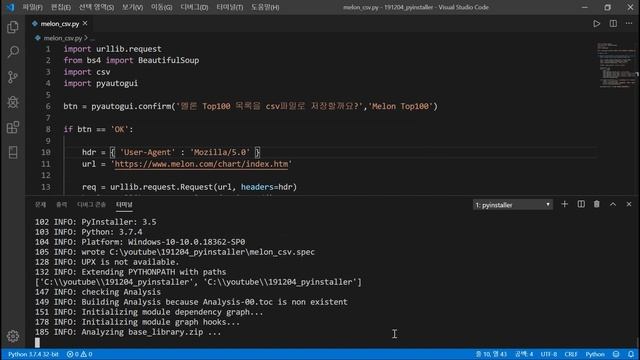Change end of line sequence CRLF
The width and height of the screenshot is (640, 360).
(571, 354)
